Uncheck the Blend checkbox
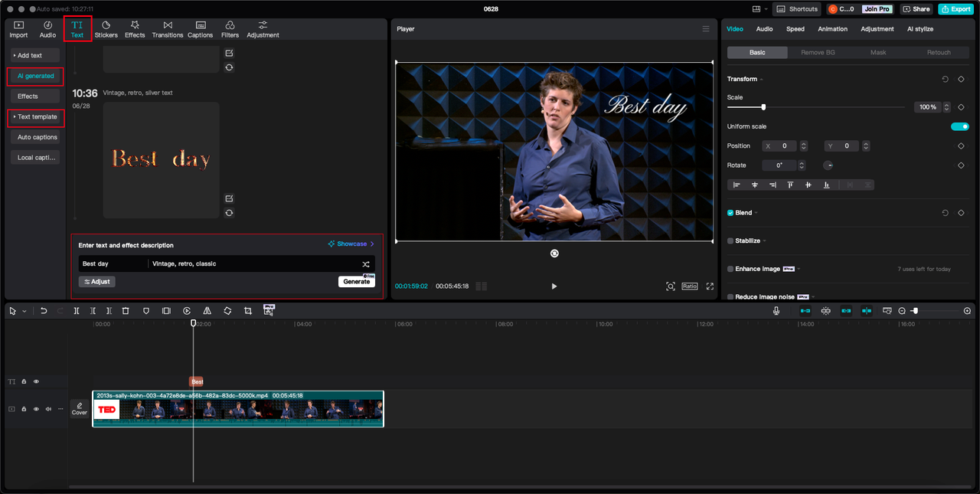 click(730, 213)
